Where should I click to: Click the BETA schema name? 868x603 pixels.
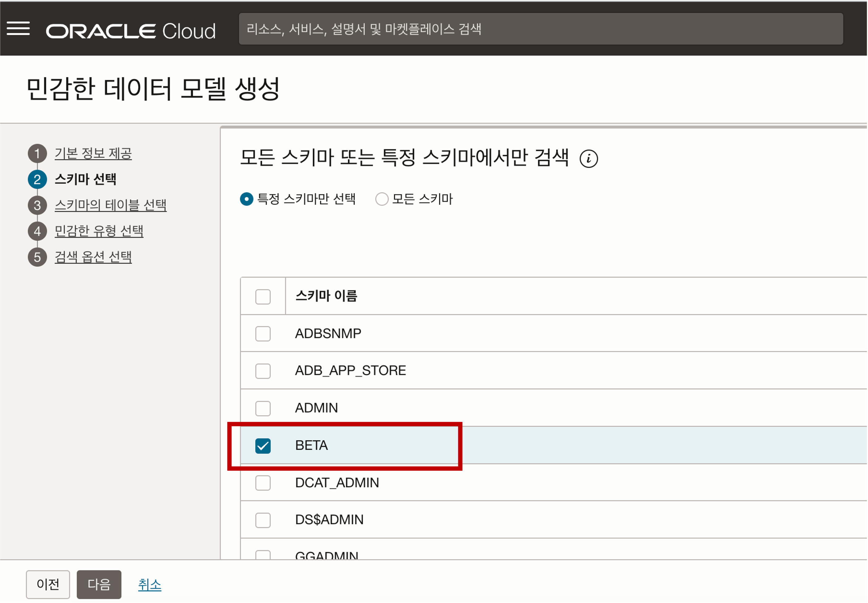tap(311, 445)
